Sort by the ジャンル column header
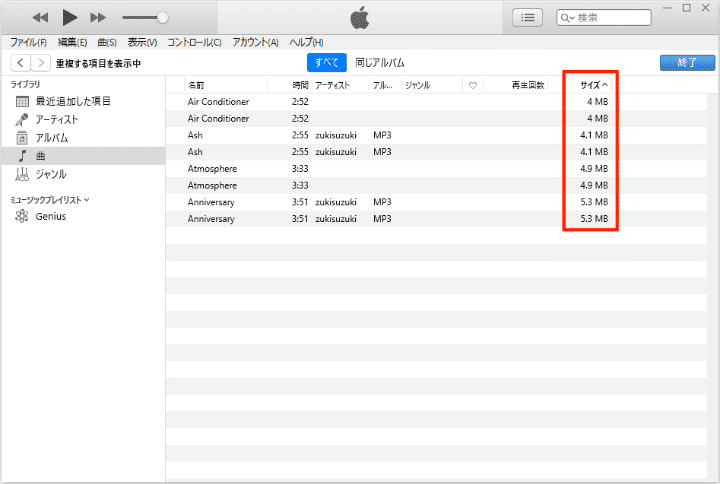The height and width of the screenshot is (484, 720). click(x=432, y=85)
